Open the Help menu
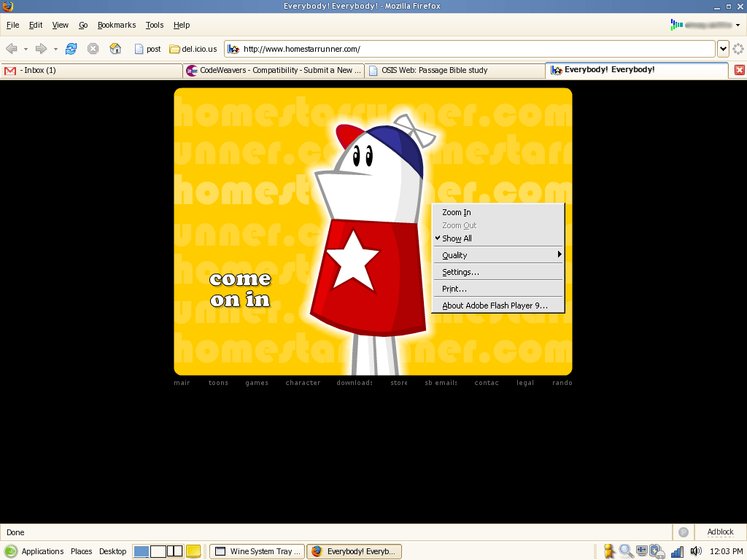747x560 pixels. click(x=182, y=26)
